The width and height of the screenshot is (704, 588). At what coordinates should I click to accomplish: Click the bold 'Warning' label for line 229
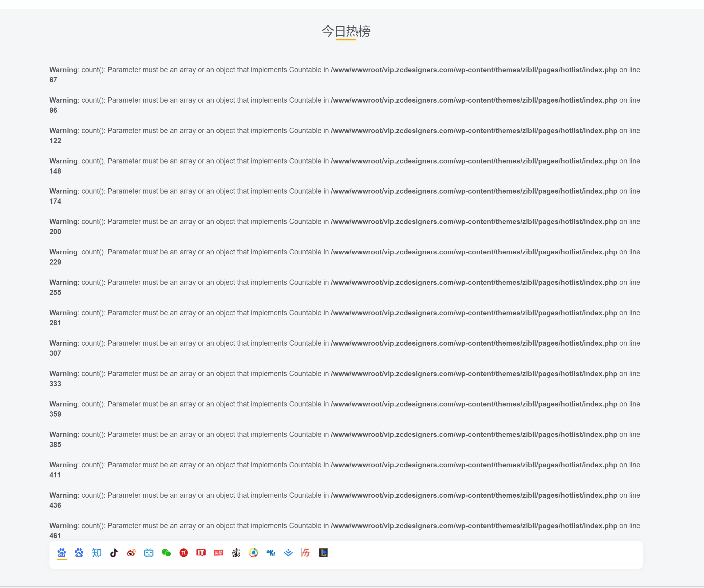point(63,252)
